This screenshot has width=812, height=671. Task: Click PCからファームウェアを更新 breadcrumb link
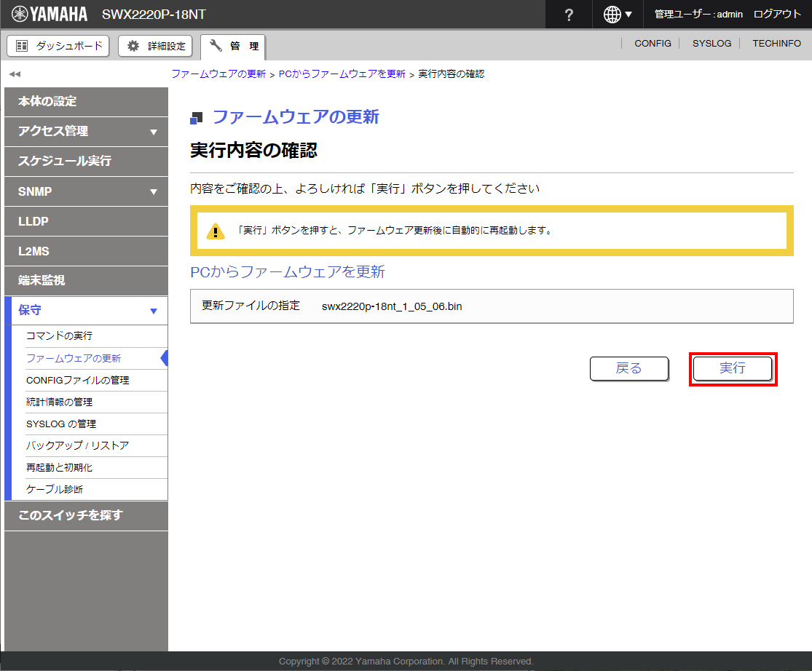coord(342,74)
